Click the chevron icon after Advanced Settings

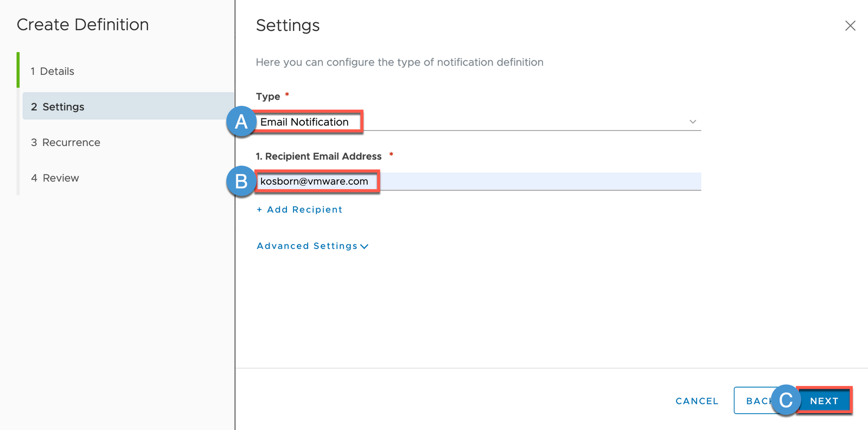pos(365,247)
